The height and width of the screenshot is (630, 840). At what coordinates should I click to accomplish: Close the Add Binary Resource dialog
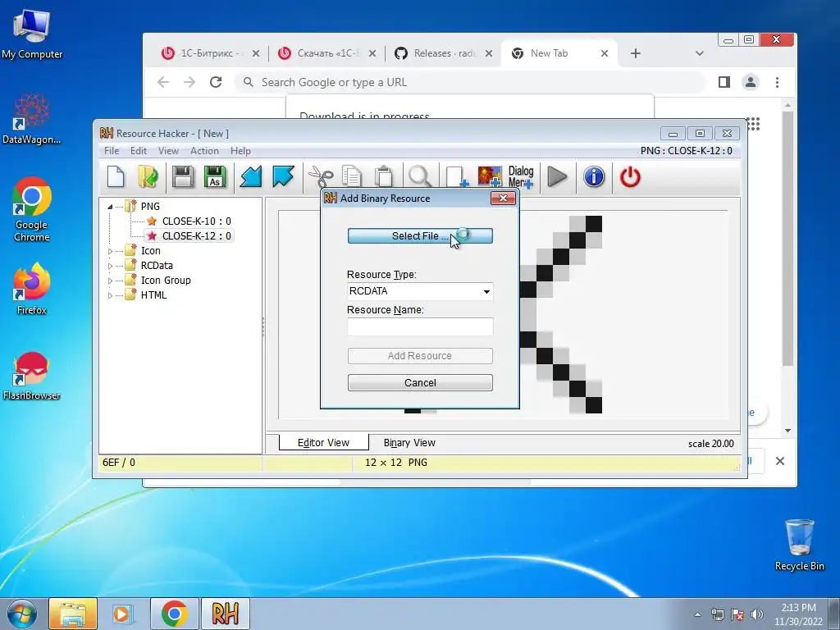tap(503, 199)
